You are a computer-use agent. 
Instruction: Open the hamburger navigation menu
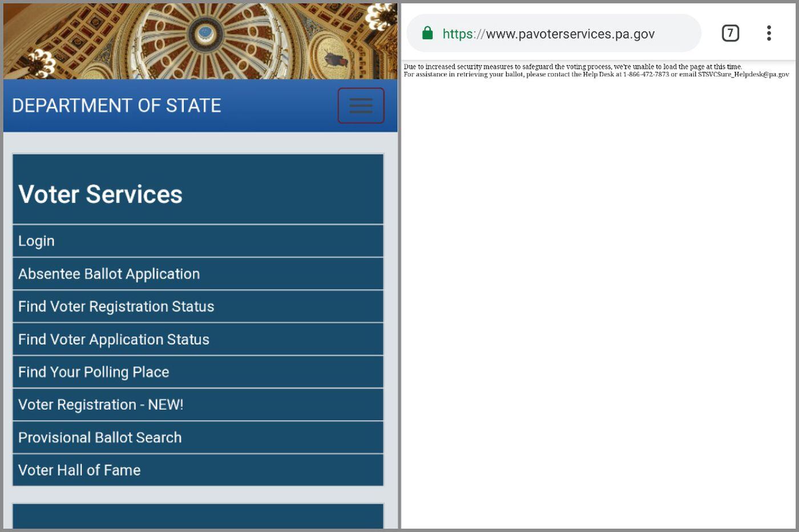361,105
